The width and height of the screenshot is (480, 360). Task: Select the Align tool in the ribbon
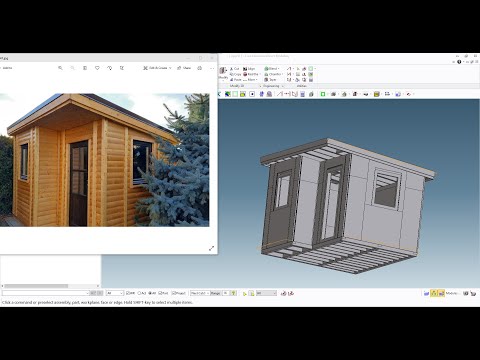pos(249,69)
